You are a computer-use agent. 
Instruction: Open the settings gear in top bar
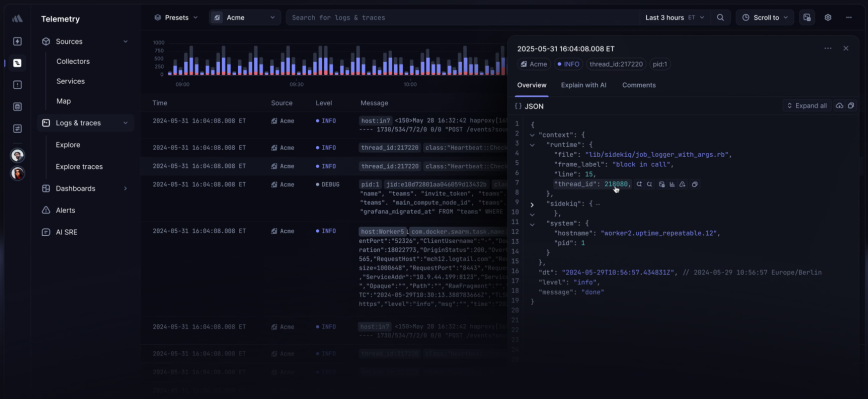click(x=828, y=18)
